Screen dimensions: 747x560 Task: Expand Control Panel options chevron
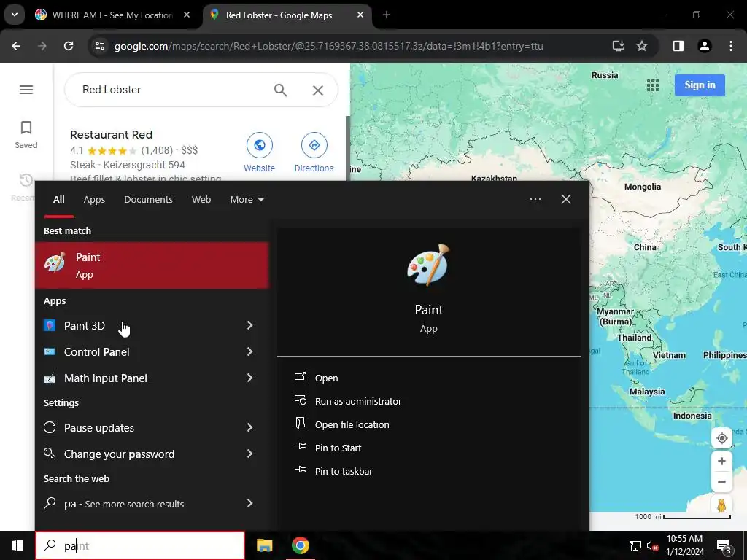pyautogui.click(x=249, y=351)
